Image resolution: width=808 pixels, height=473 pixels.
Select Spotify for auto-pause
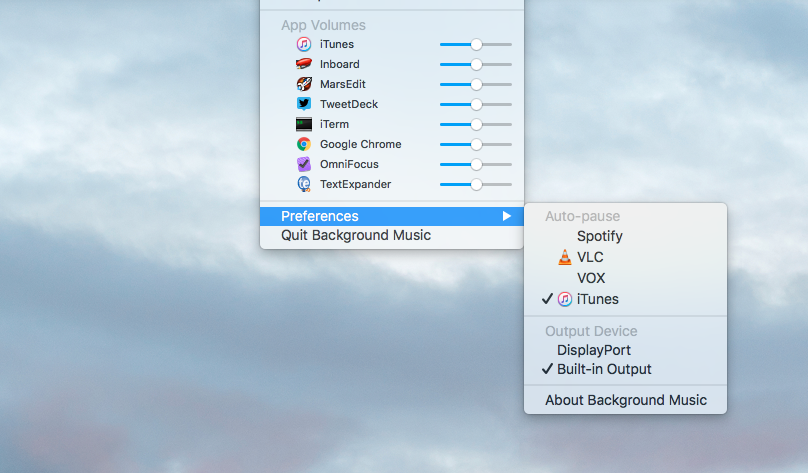(x=626, y=236)
